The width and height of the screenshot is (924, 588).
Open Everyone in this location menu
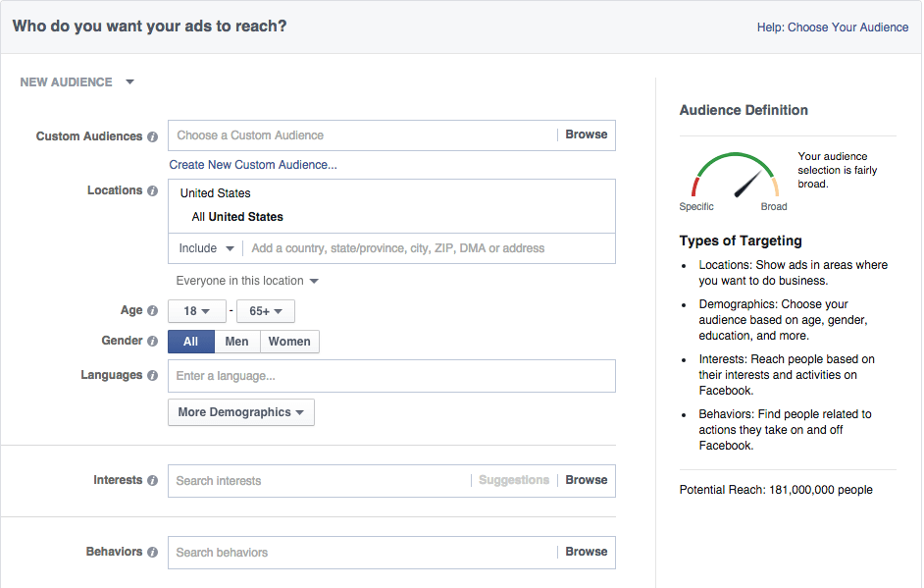coord(247,281)
